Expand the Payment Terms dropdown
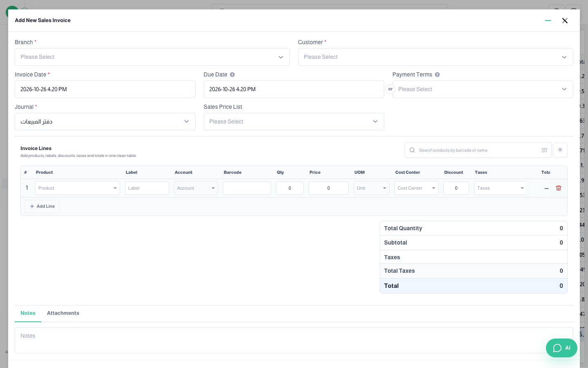Screen dimensions: 588x368 click(483, 90)
